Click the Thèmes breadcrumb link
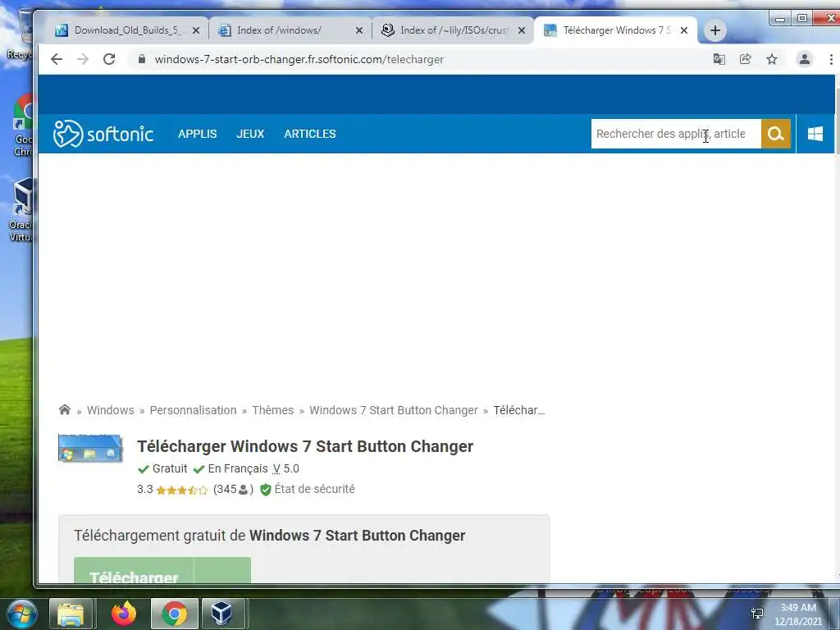840x630 pixels. 272,410
